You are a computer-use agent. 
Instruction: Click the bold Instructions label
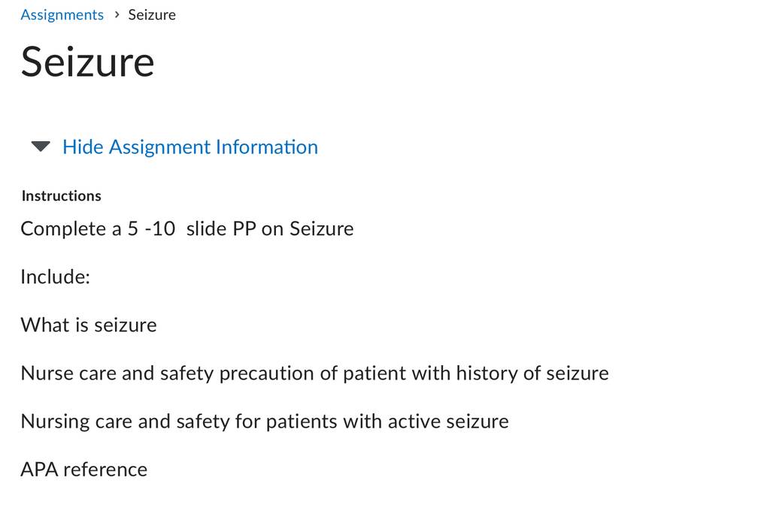click(x=62, y=196)
